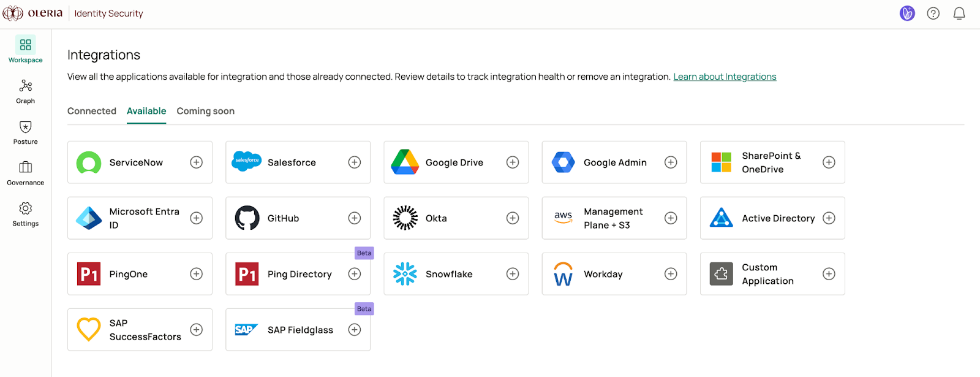Screen dimensions: 980x377
Task: Click the ServiceNow logo
Action: [x=89, y=162]
